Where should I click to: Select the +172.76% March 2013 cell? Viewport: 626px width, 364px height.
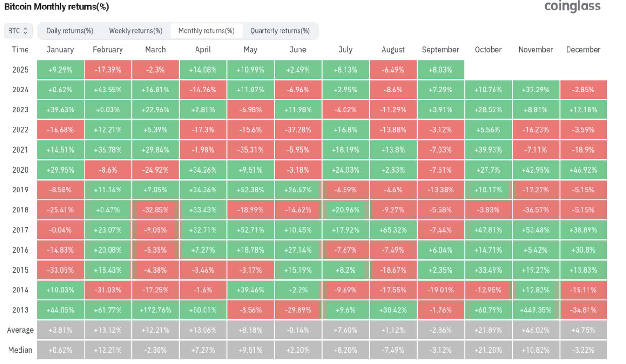point(155,310)
